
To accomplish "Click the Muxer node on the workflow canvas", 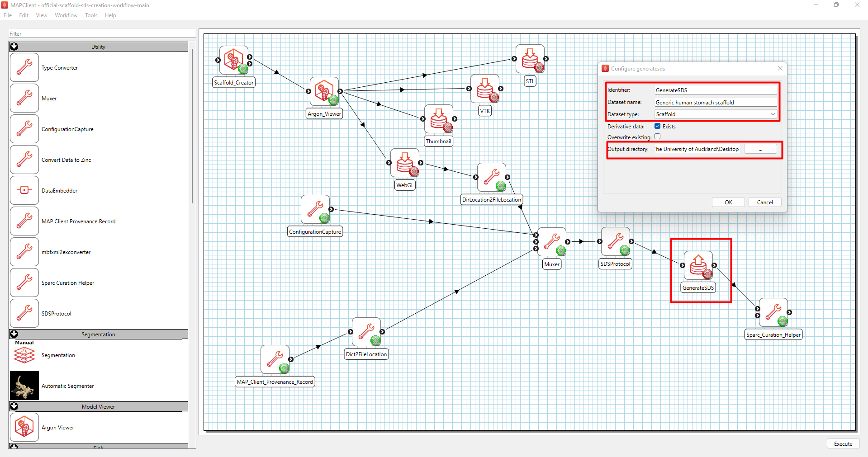I will tap(552, 242).
